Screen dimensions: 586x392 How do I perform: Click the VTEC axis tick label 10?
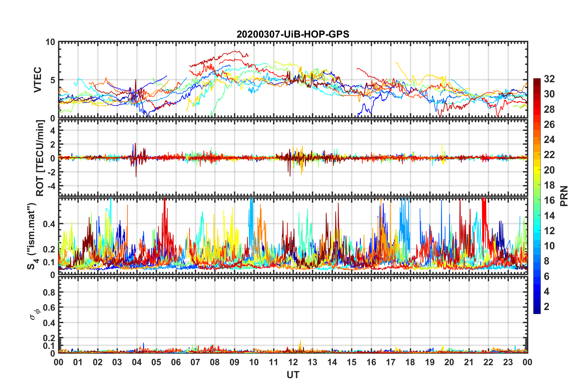[50, 42]
